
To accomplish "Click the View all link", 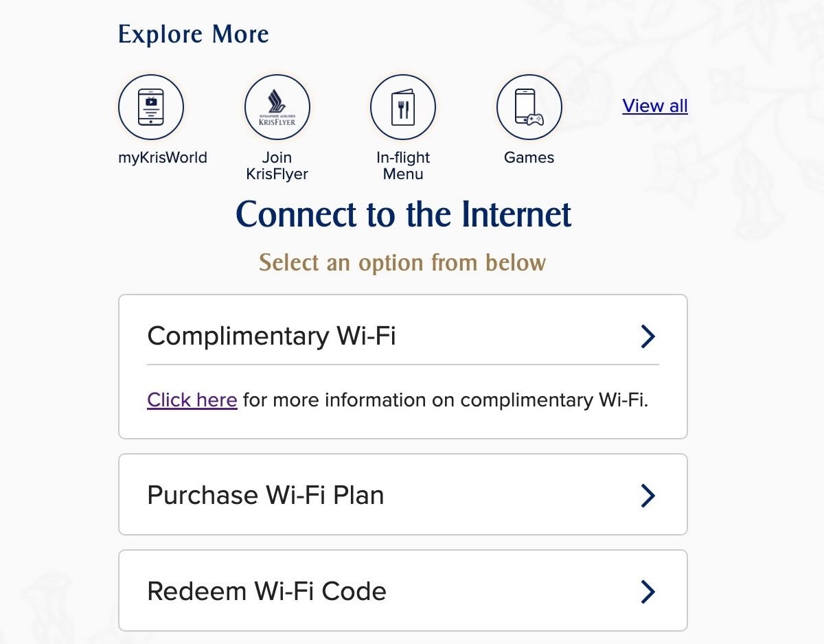I will coord(655,106).
